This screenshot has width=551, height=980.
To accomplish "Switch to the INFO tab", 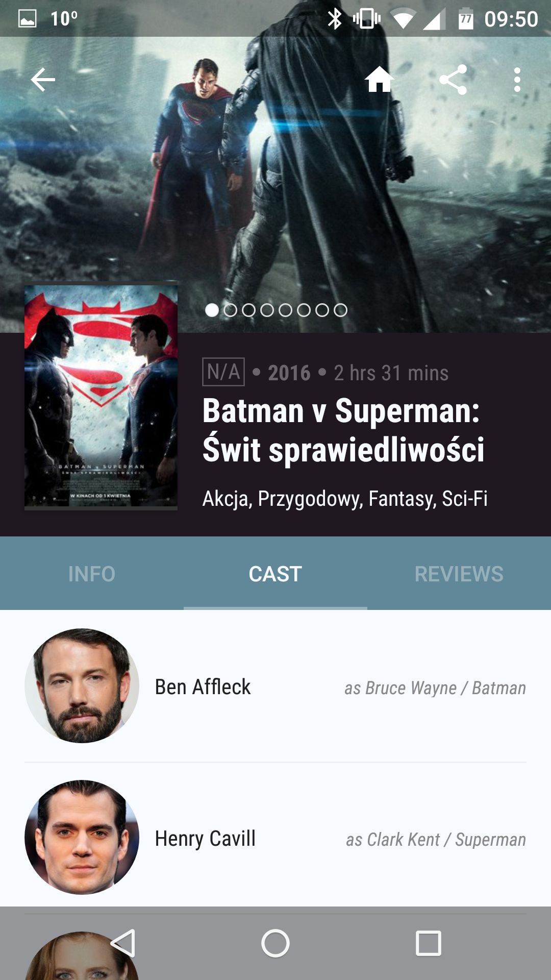I will click(x=92, y=573).
